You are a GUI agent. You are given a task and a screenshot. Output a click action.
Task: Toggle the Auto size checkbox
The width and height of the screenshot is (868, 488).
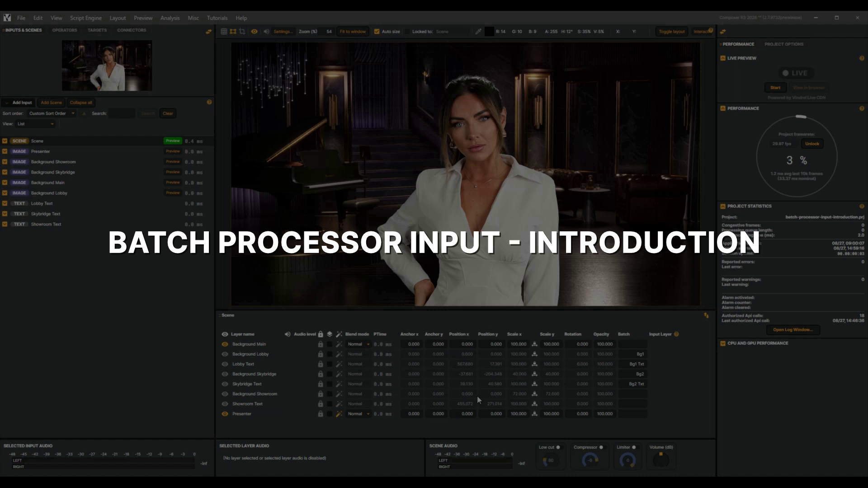pos(377,32)
